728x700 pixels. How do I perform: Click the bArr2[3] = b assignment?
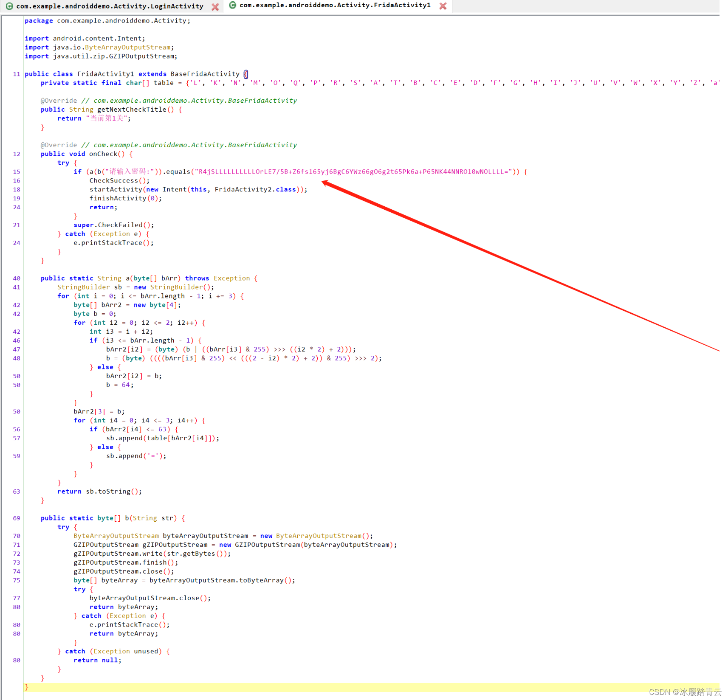(99, 412)
